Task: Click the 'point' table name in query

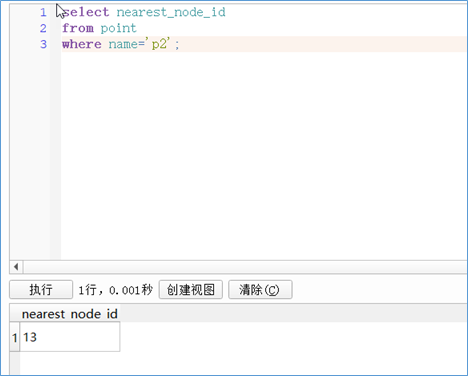Action: click(119, 28)
